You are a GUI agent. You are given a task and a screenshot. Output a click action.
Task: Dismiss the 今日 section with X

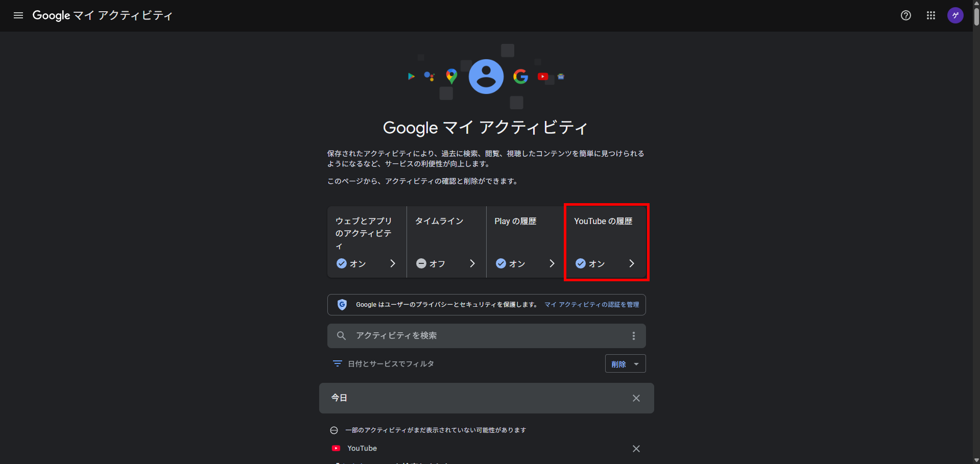tap(636, 398)
